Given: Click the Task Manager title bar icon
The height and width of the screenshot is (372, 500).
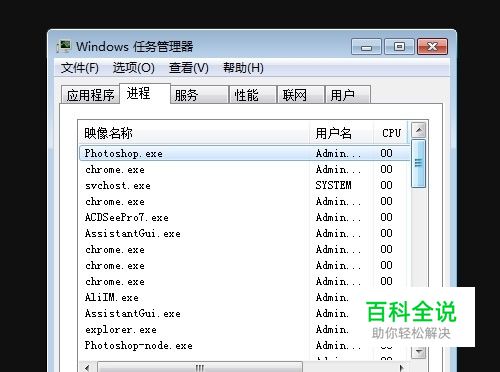Looking at the screenshot, I should (64, 47).
